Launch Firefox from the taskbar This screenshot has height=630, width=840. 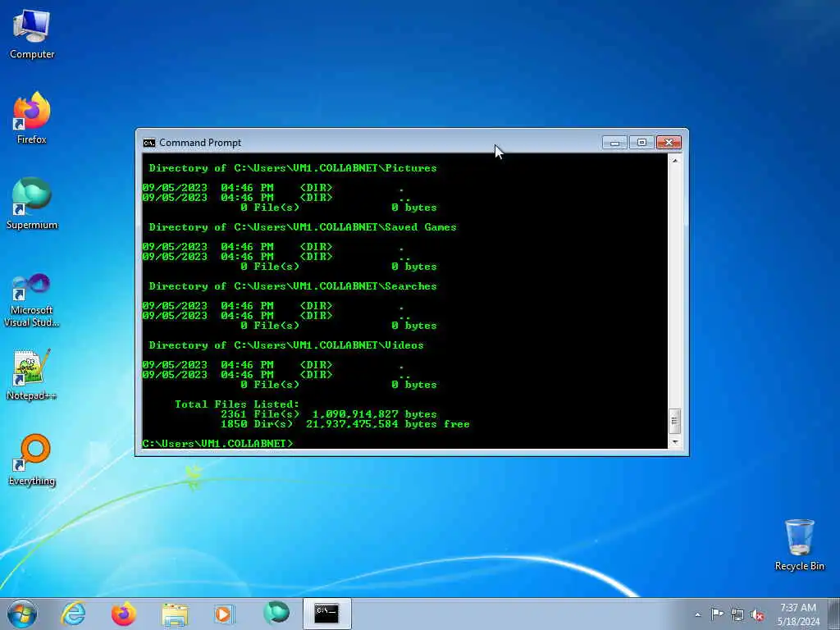[124, 614]
